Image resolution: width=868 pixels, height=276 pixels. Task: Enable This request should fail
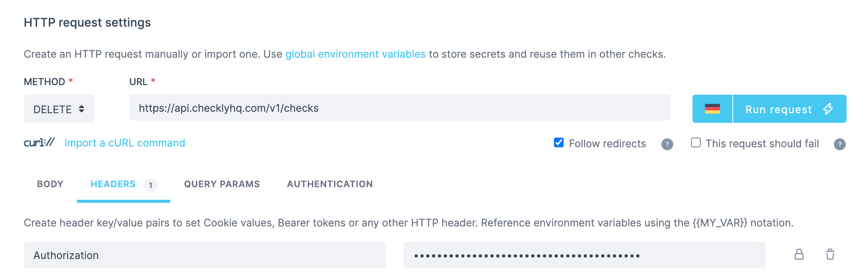pos(695,142)
